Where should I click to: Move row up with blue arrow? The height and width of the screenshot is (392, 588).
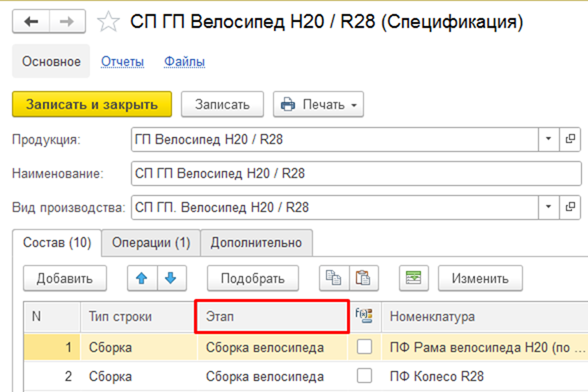[142, 278]
